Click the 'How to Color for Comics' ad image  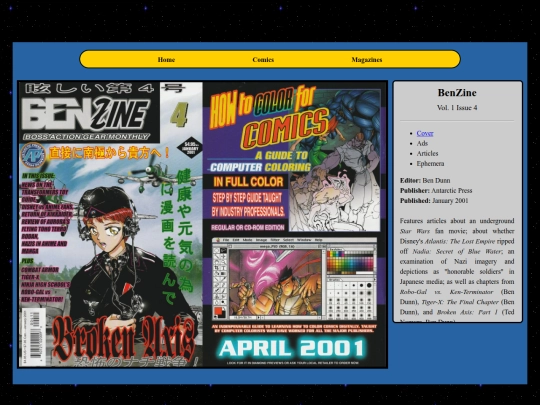[295, 225]
